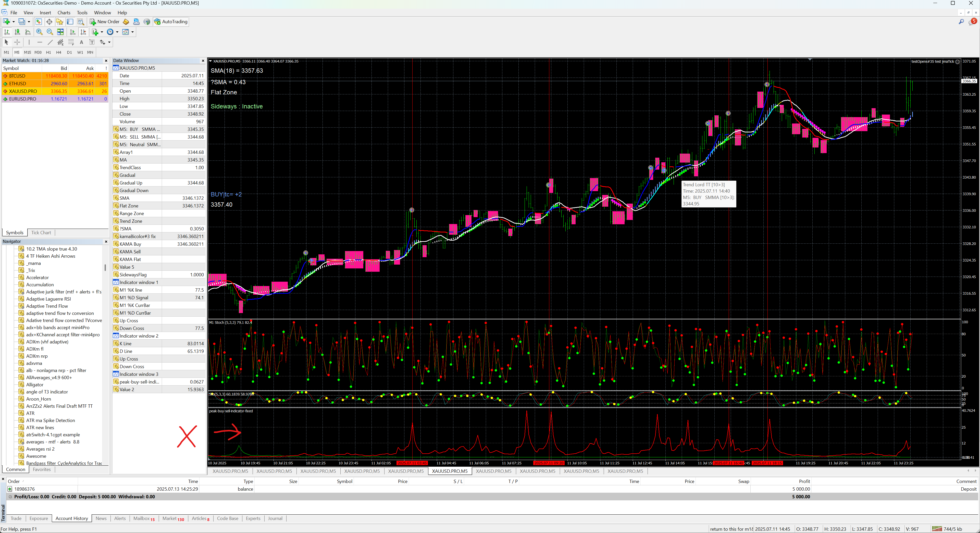980x533 pixels.
Task: Click the Zoom Out magnifier icon
Action: 50,32
